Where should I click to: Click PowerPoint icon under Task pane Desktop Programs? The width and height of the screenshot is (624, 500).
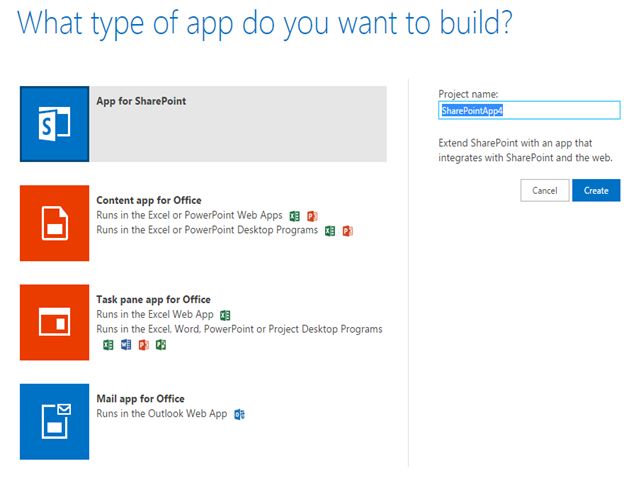143,344
